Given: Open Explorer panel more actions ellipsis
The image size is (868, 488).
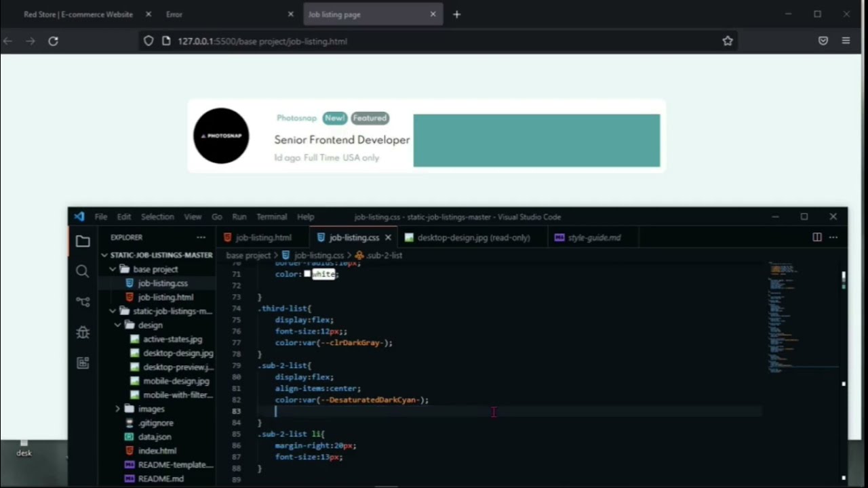Looking at the screenshot, I should pos(201,237).
